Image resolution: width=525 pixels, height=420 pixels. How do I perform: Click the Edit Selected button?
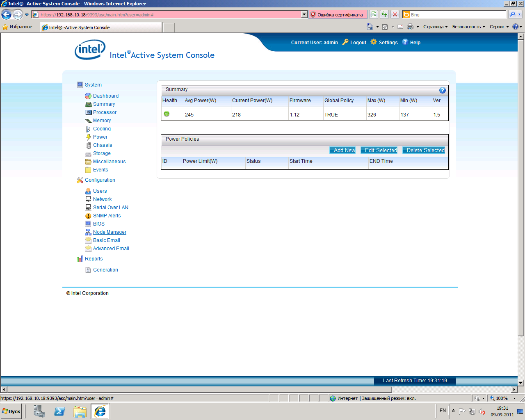click(x=381, y=151)
